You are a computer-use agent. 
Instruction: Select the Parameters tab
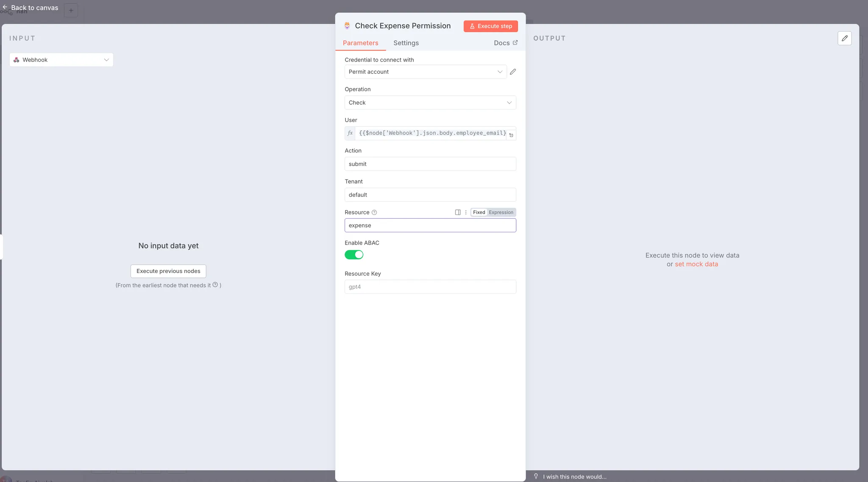(360, 43)
